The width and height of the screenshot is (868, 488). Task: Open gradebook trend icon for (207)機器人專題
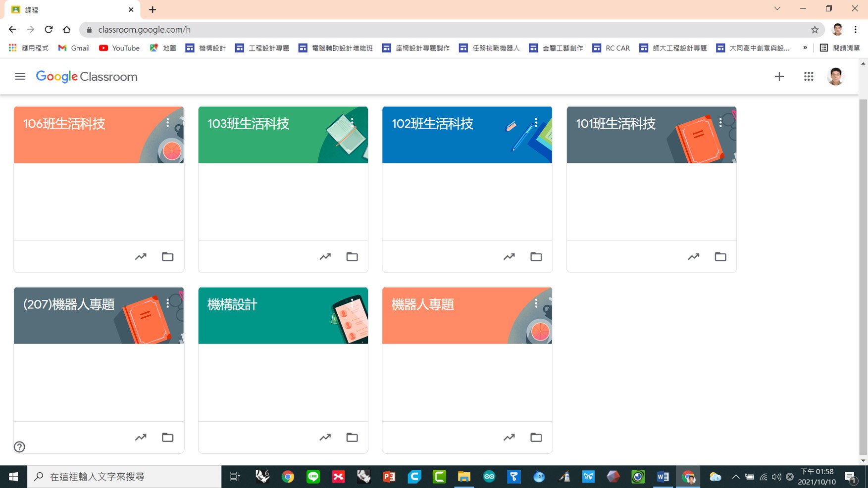click(x=141, y=437)
